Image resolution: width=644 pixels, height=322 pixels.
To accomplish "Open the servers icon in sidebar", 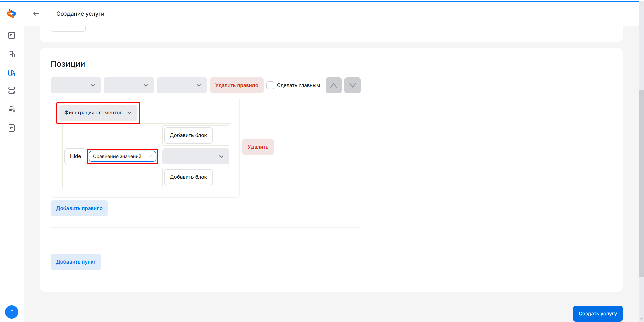I will [x=12, y=90].
